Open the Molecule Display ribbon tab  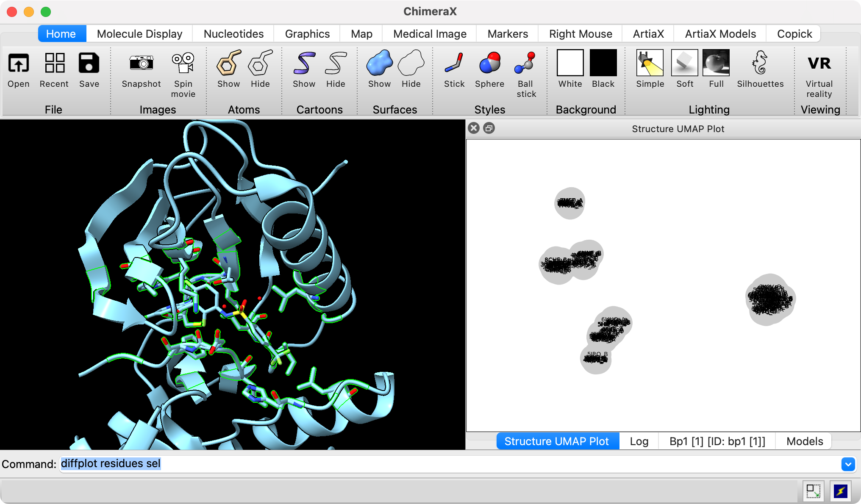pos(139,34)
